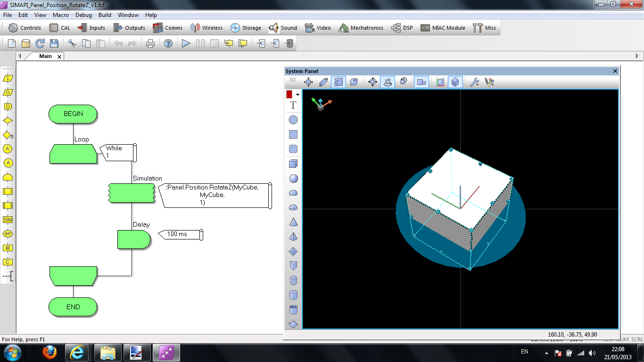Select the Delay icon in flowchart
Image resolution: width=644 pixels, height=362 pixels.
coord(134,239)
